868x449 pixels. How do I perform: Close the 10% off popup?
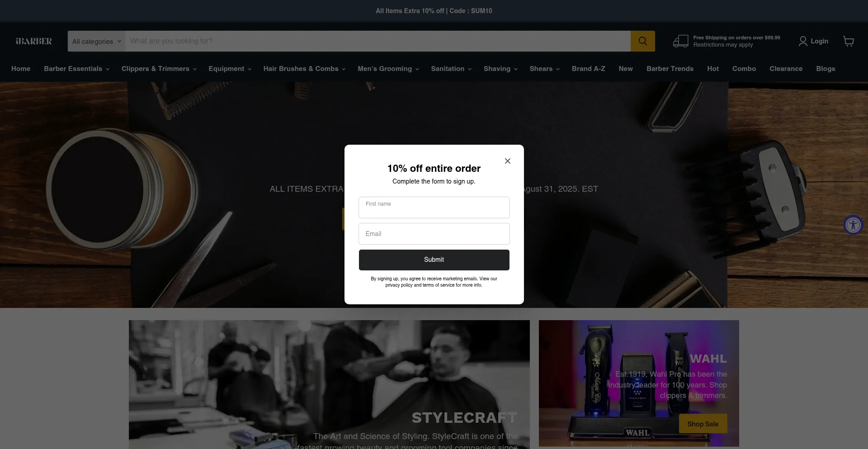pos(508,161)
